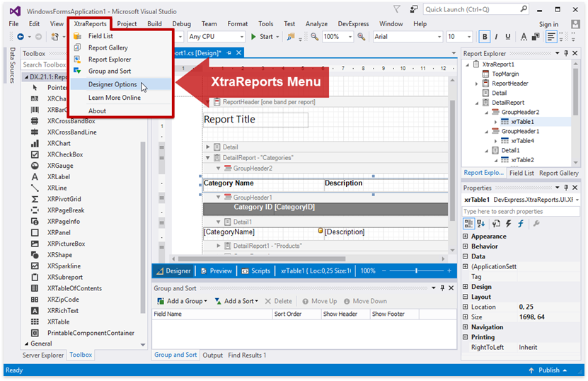Click the properties search field
This screenshot has width=588, height=381.
click(x=521, y=211)
